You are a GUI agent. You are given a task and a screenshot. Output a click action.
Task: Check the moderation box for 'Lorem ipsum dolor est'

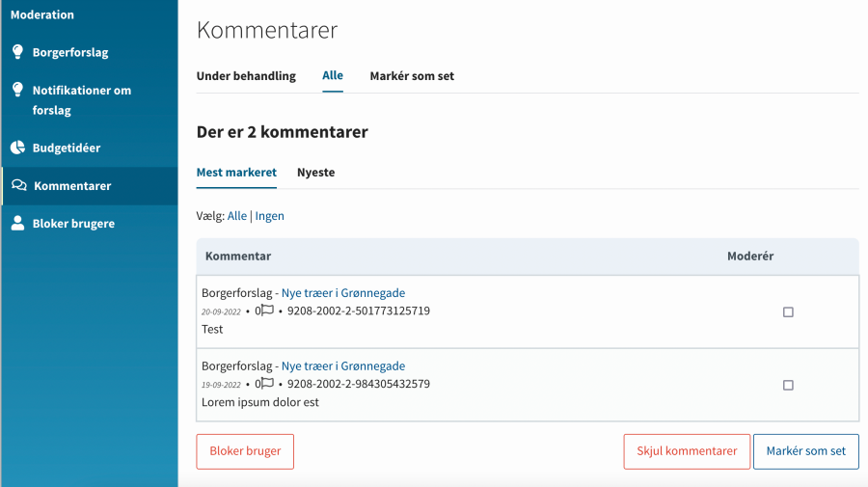[788, 385]
